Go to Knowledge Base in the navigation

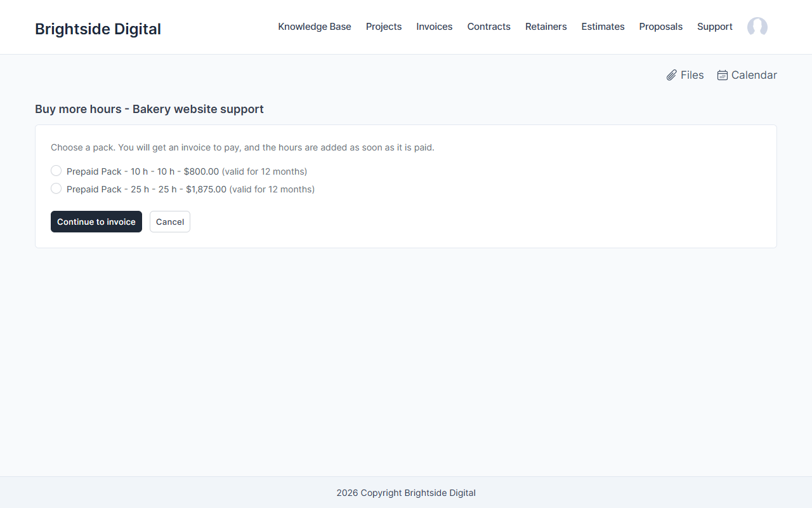pyautogui.click(x=315, y=27)
